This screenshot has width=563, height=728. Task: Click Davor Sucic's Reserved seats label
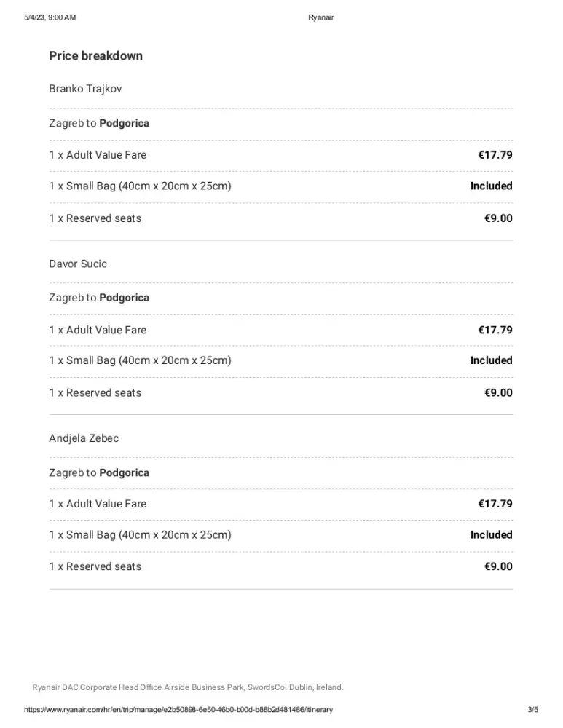tap(95, 392)
